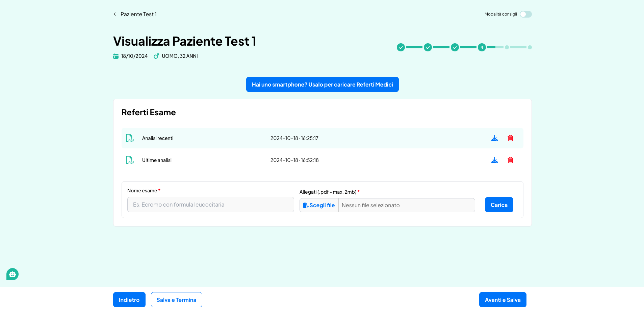644x310 pixels.
Task: Click PDF icon of Analisi recenti
Action: (130, 138)
